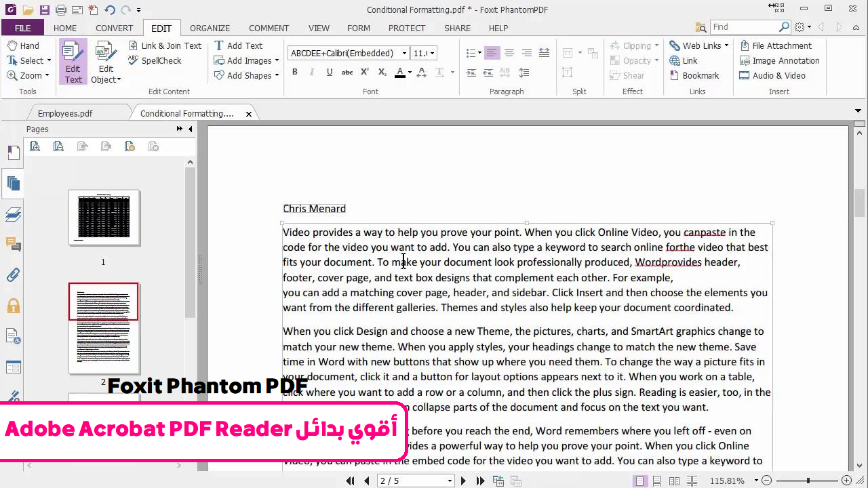Expand the Add Shapes dropdown
The width and height of the screenshot is (868, 488).
(277, 76)
